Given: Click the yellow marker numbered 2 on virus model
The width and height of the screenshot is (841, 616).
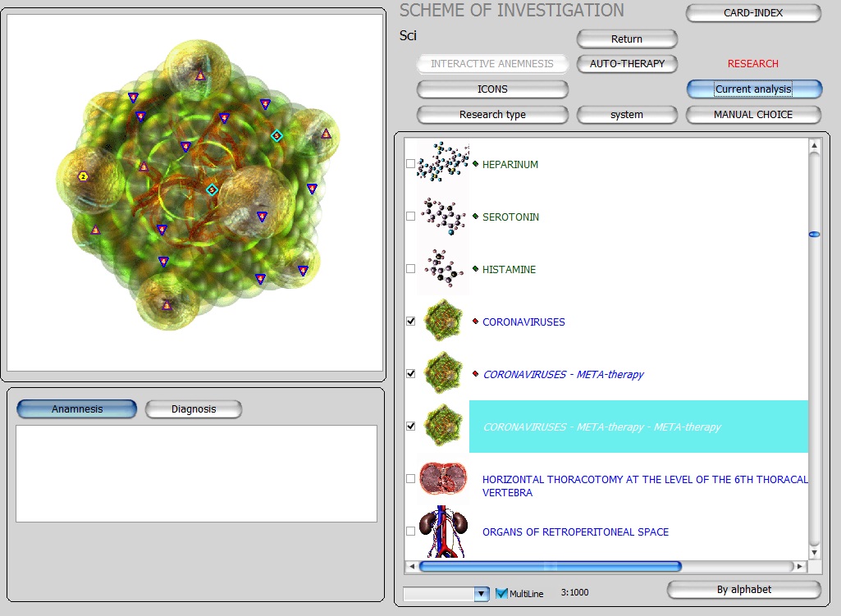Looking at the screenshot, I should (83, 176).
